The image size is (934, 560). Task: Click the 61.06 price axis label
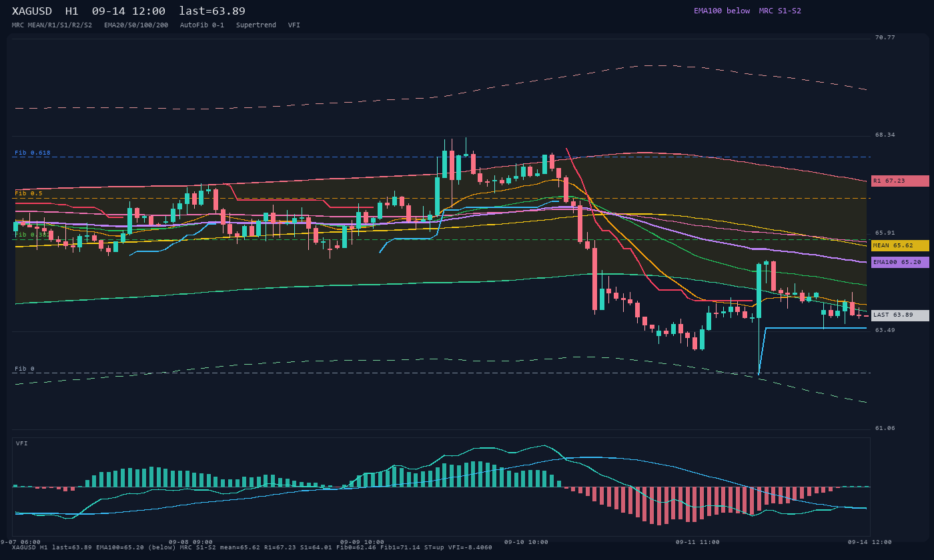pos(885,428)
